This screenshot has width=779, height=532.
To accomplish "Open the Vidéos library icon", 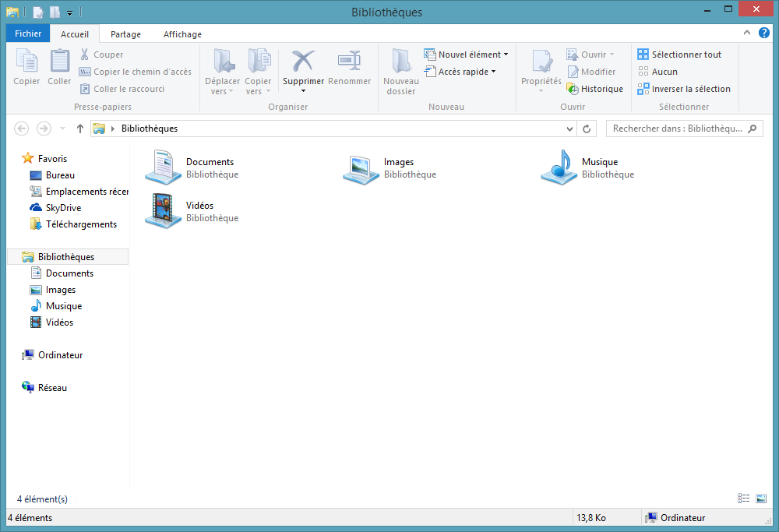I will click(164, 211).
